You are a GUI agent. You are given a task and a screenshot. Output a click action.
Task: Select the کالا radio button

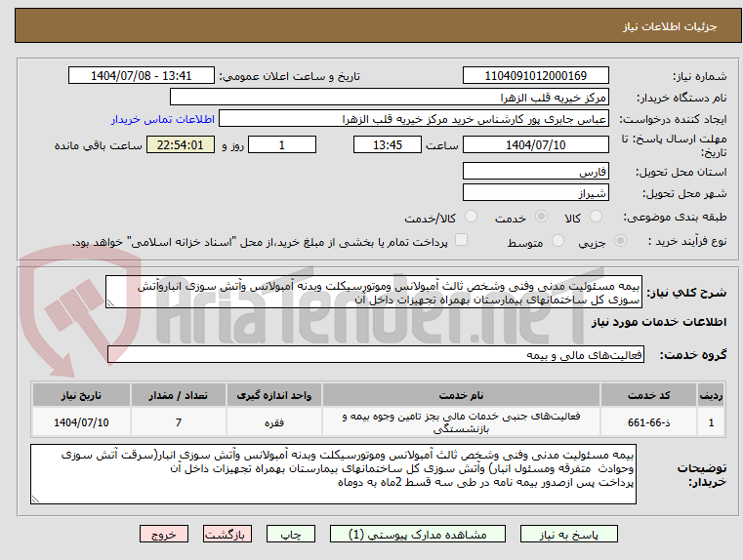[596, 217]
